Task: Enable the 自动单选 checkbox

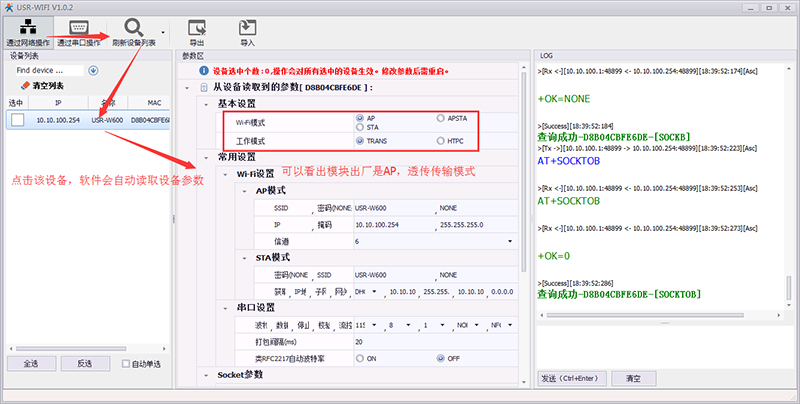Action: pos(126,363)
